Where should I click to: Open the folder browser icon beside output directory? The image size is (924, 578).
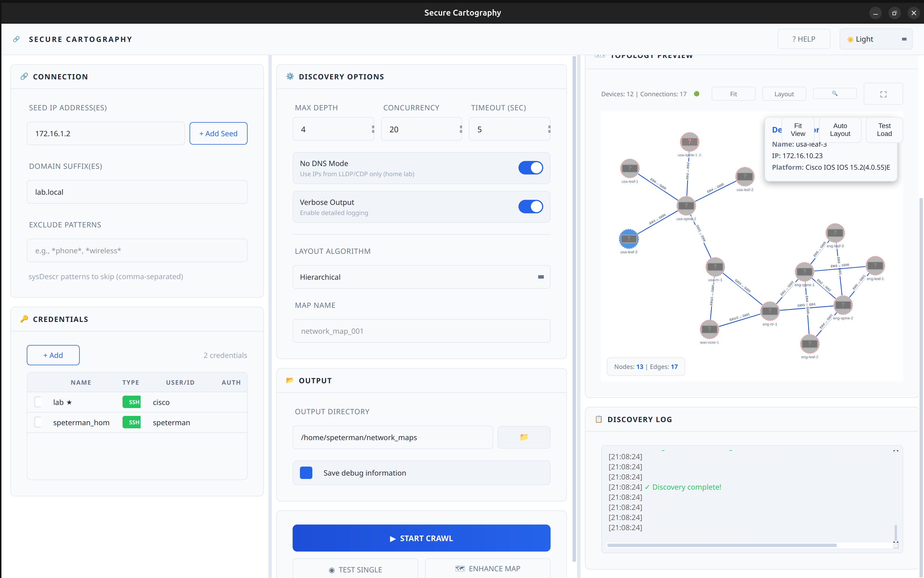pos(524,437)
